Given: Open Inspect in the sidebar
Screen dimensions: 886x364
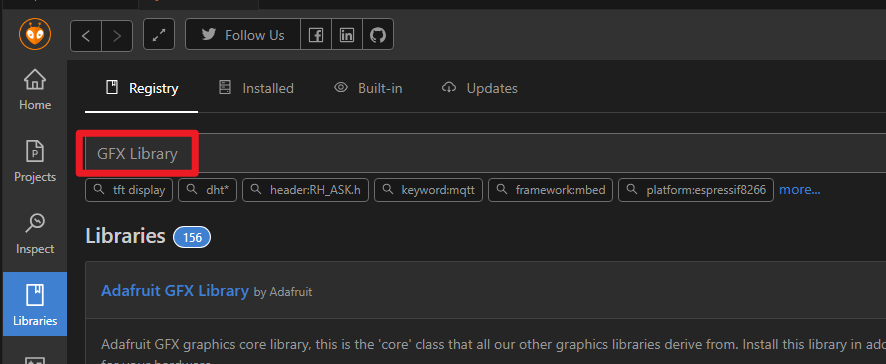Looking at the screenshot, I should (35, 233).
